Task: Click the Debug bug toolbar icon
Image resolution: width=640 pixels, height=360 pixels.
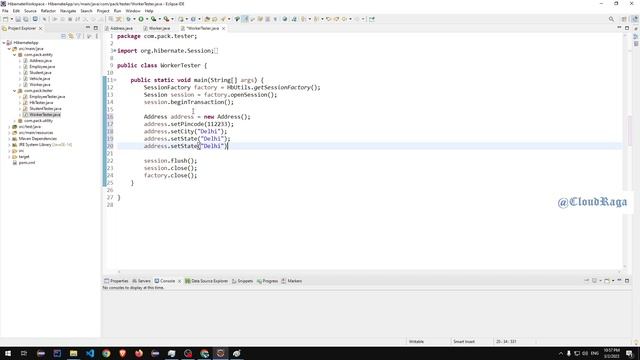Action: [129, 19]
